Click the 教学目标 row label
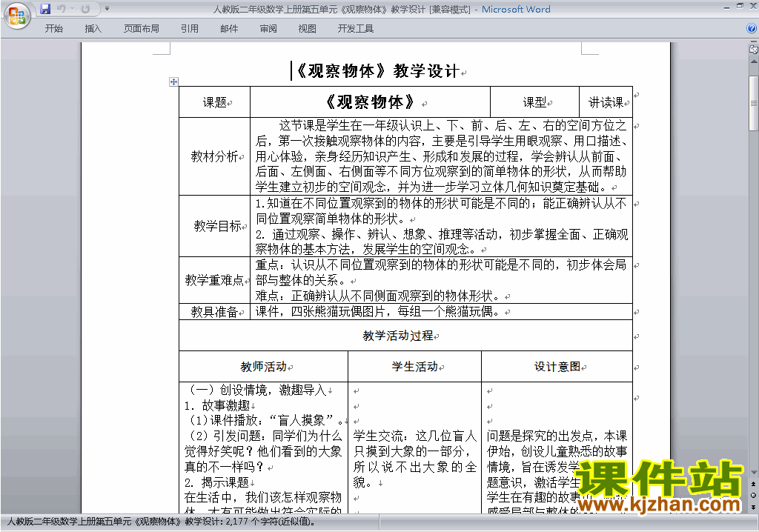This screenshot has width=759, height=532. (x=218, y=226)
